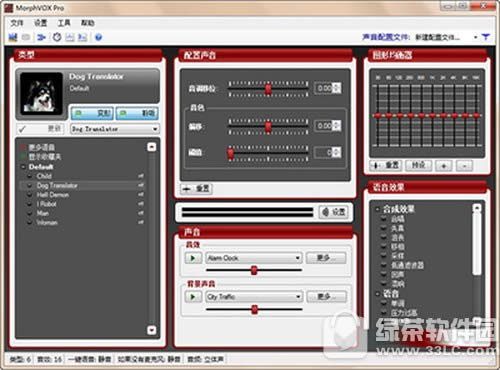500x370 pixels.
Task: Toggle the green 变形 morph button
Action: click(x=92, y=113)
